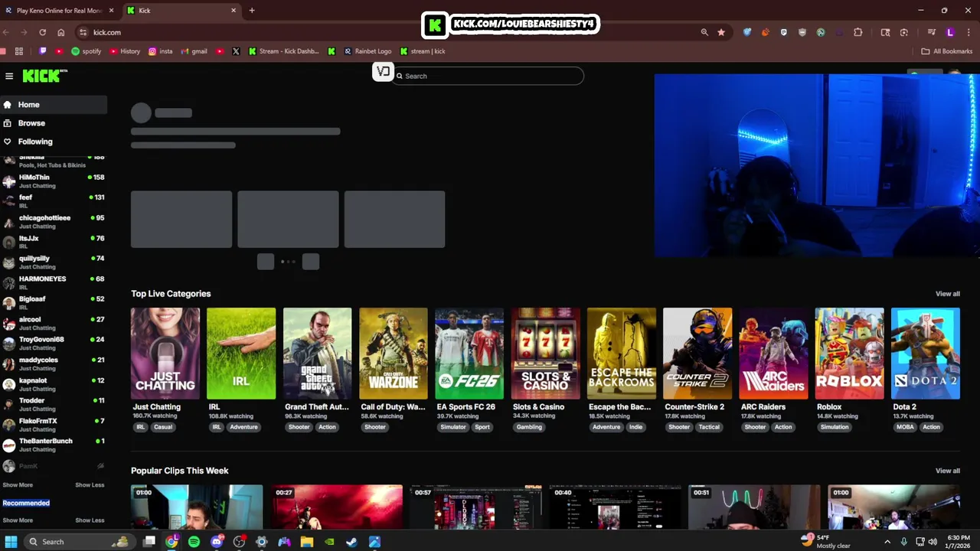Click the Windows Start button
Viewport: 980px width, 551px height.
click(11, 542)
